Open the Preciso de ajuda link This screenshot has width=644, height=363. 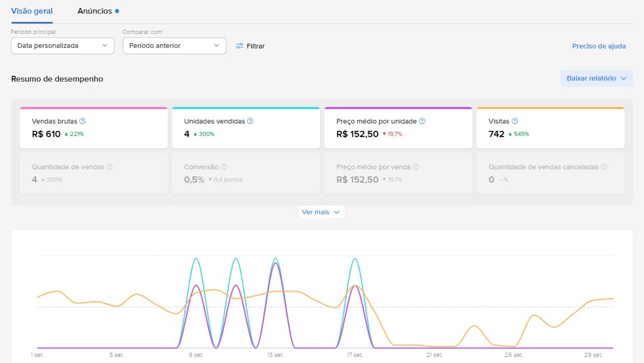(x=599, y=46)
